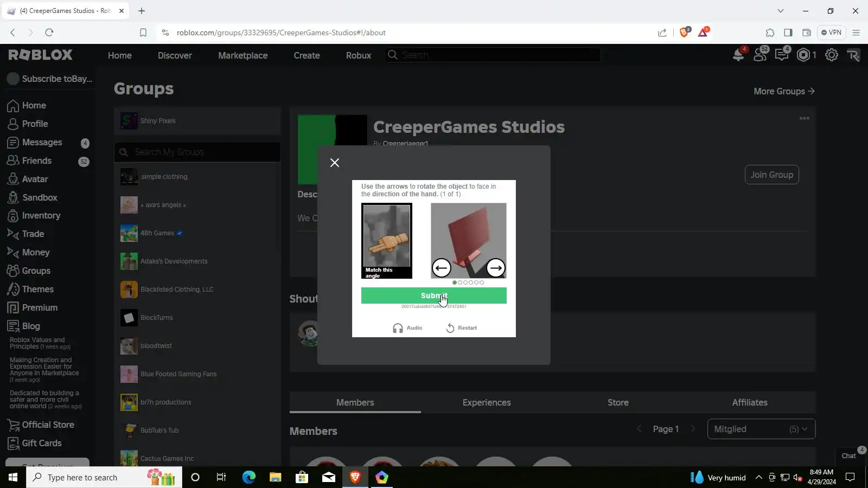Open the Roblox logo home link
This screenshot has width=868, height=488.
pyautogui.click(x=41, y=55)
